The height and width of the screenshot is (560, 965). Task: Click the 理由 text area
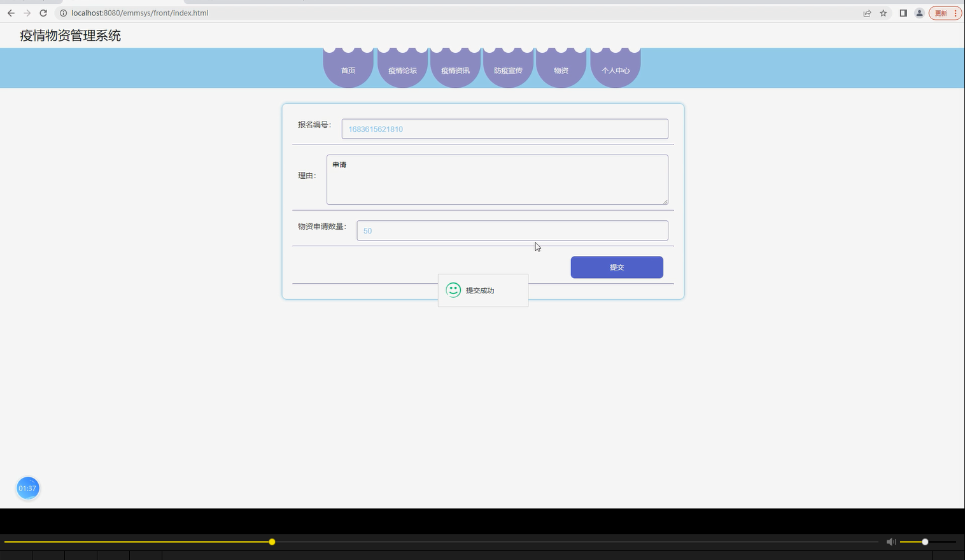(x=497, y=179)
